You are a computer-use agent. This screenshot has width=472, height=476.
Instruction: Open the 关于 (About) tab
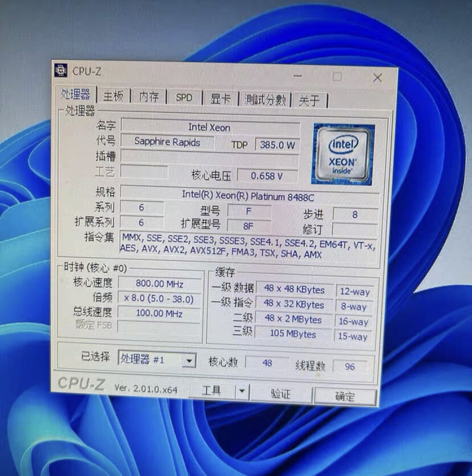click(310, 99)
